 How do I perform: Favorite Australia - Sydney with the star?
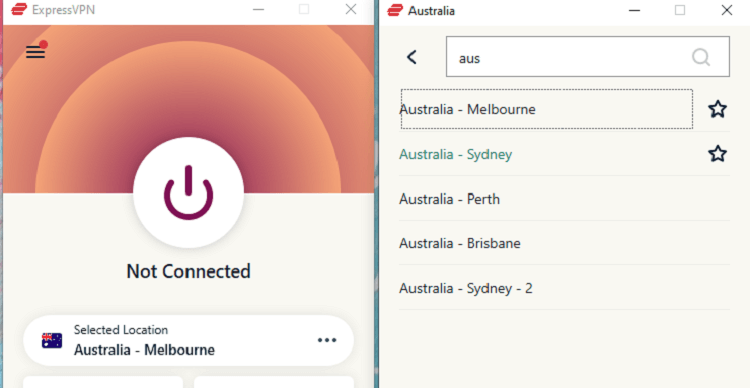pos(717,154)
